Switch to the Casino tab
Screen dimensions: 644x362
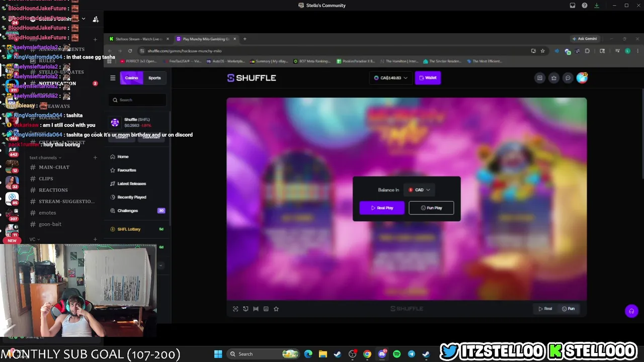[131, 78]
